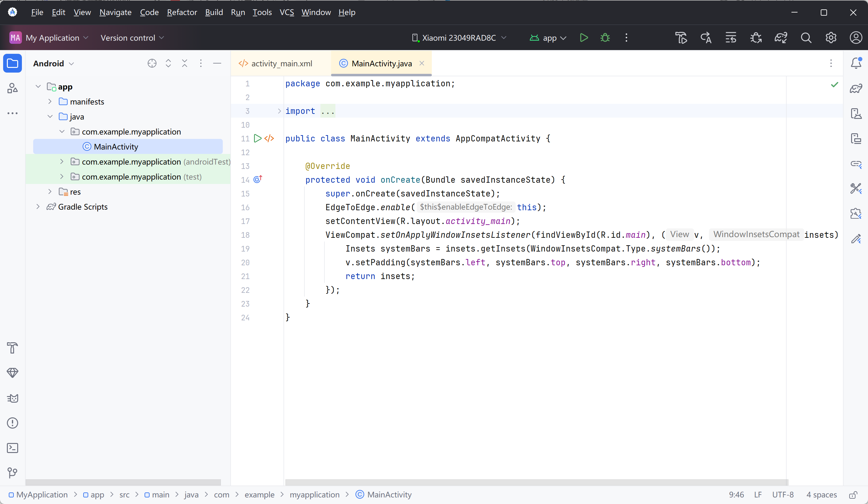Run the app with the green play button
868x504 pixels.
[x=584, y=38]
